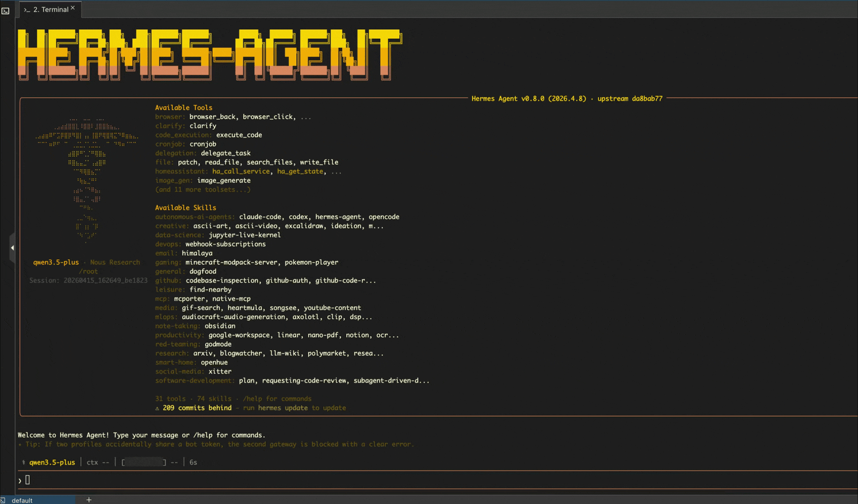Click "(and 11 more toolsets...)" text
Image resolution: width=858 pixels, height=504 pixels.
click(203, 189)
